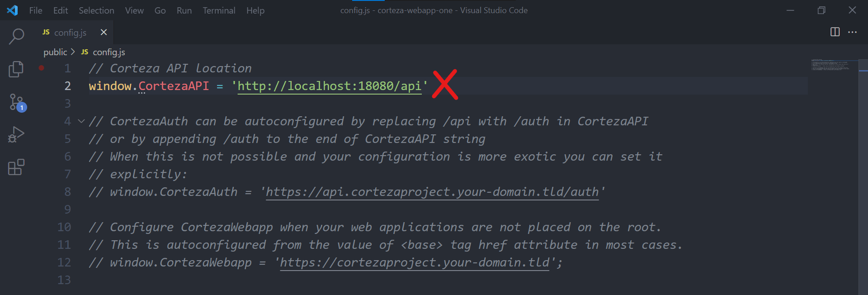
Task: Follow the localhost:18080/api link
Action: tap(330, 86)
